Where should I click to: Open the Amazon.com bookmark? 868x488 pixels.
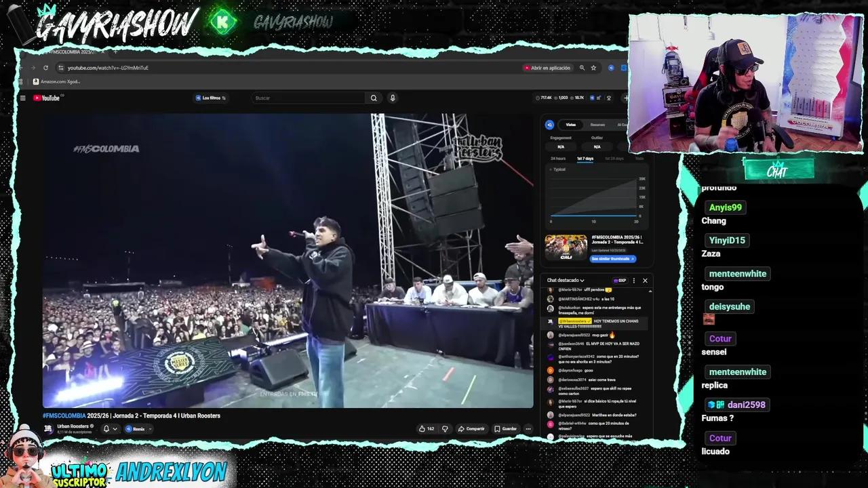[x=56, y=82]
